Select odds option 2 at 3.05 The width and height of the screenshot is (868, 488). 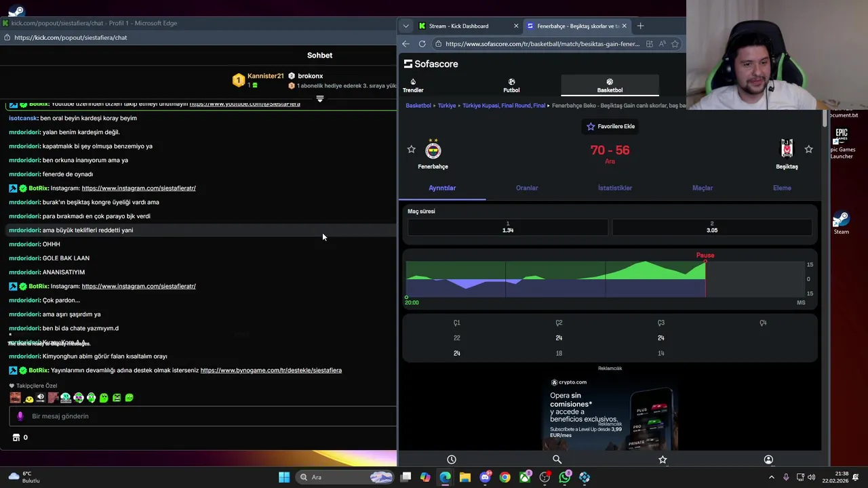(x=712, y=227)
